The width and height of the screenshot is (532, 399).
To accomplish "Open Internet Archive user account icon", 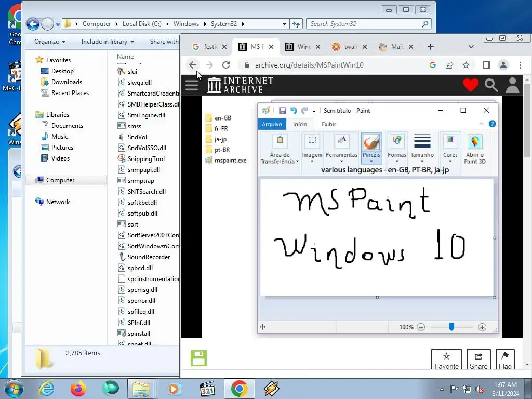I will coord(512,85).
